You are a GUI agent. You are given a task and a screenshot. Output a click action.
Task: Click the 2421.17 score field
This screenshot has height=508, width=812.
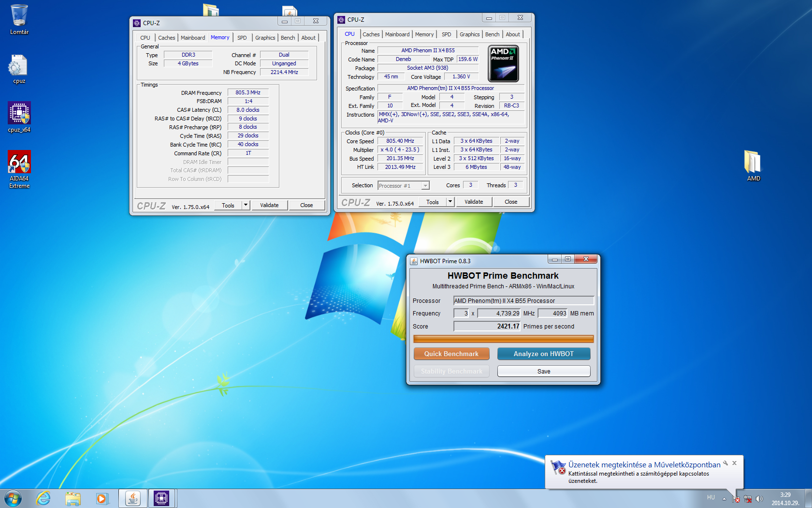(x=487, y=326)
